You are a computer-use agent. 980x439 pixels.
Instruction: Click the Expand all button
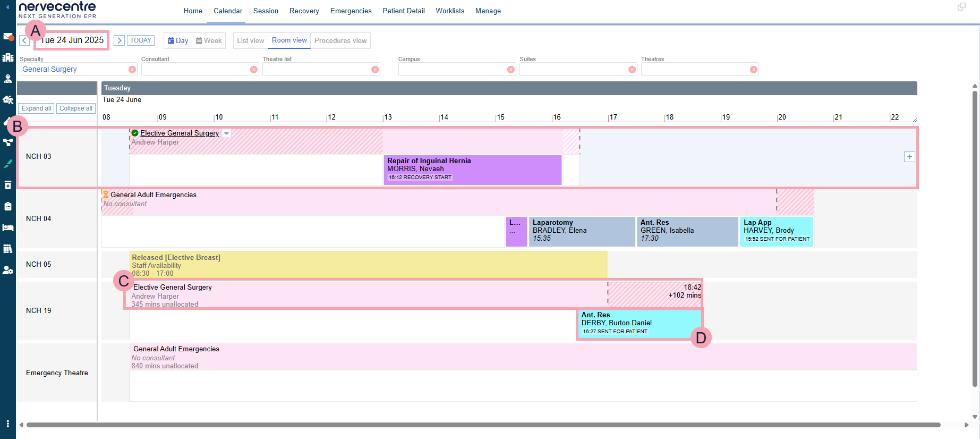36,108
